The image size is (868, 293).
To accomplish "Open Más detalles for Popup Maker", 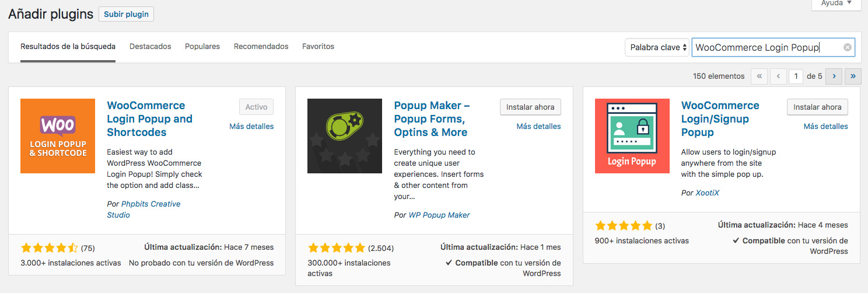I will (538, 126).
